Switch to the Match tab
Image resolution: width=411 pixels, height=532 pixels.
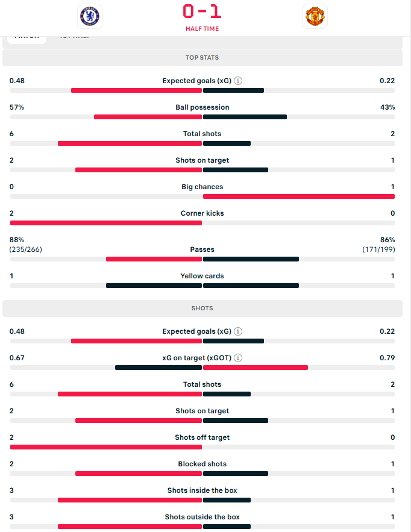point(27,37)
